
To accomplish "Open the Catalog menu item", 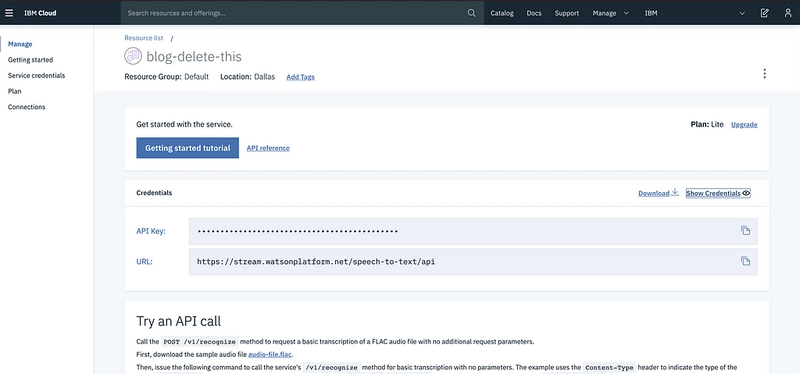I will (502, 13).
